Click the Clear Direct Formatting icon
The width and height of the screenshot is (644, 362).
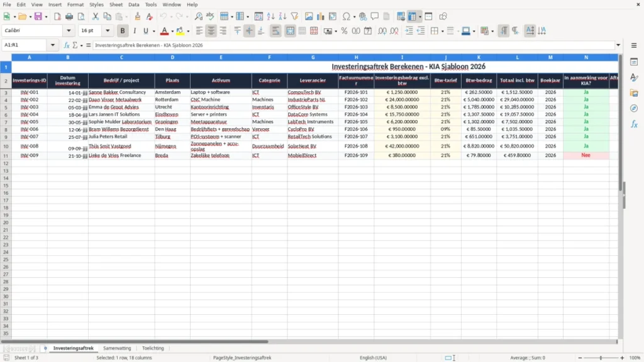tap(150, 16)
